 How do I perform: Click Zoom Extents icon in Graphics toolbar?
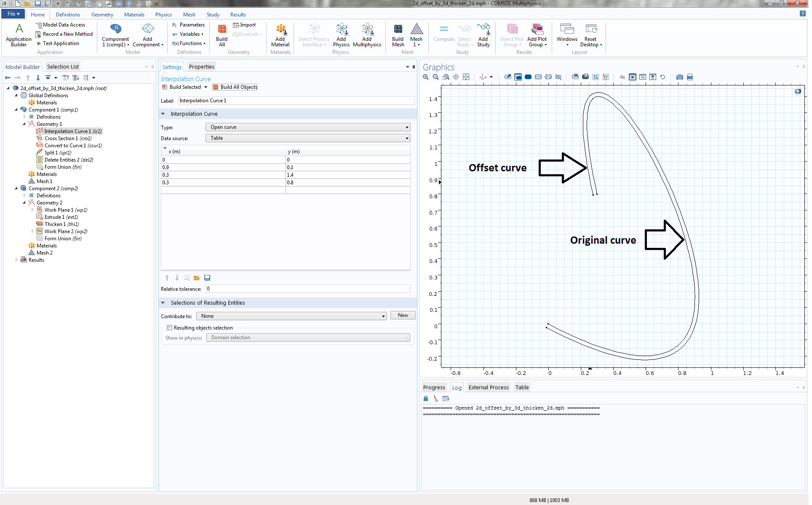pyautogui.click(x=466, y=77)
